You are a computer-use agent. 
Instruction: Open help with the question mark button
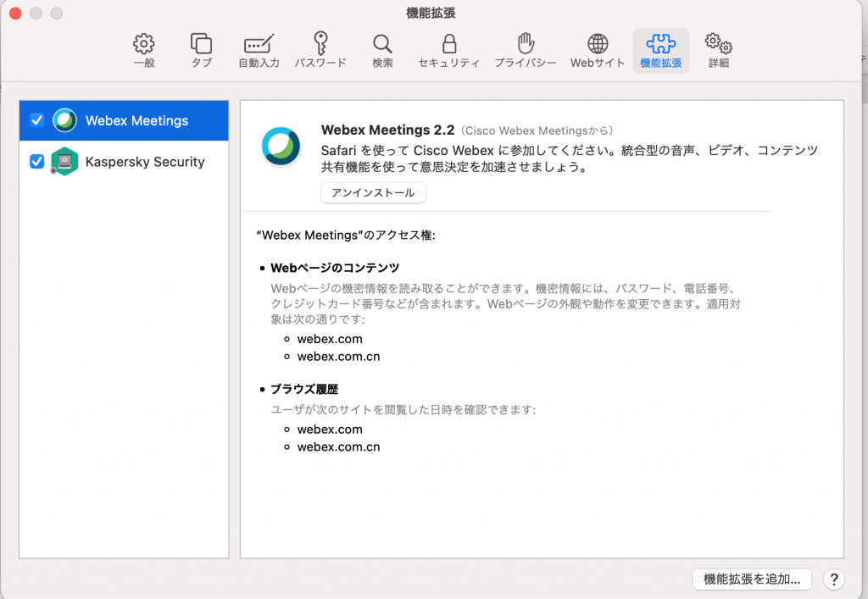tap(834, 580)
